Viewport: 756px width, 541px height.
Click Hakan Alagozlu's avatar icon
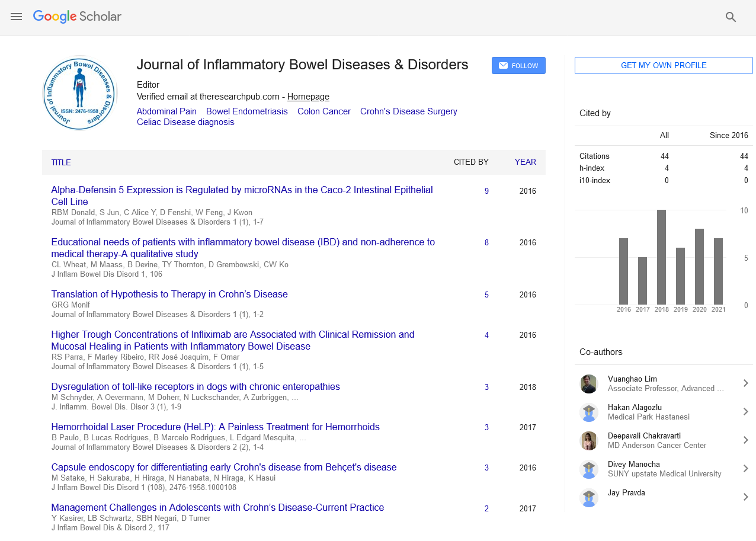(x=589, y=412)
